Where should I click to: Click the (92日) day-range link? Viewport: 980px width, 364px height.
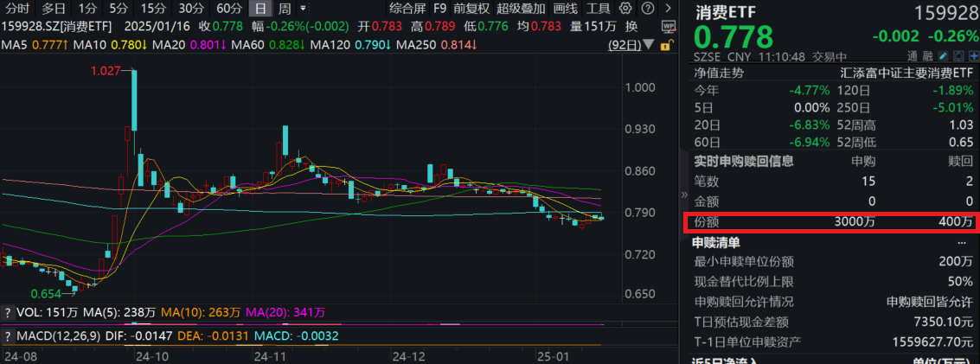(625, 46)
